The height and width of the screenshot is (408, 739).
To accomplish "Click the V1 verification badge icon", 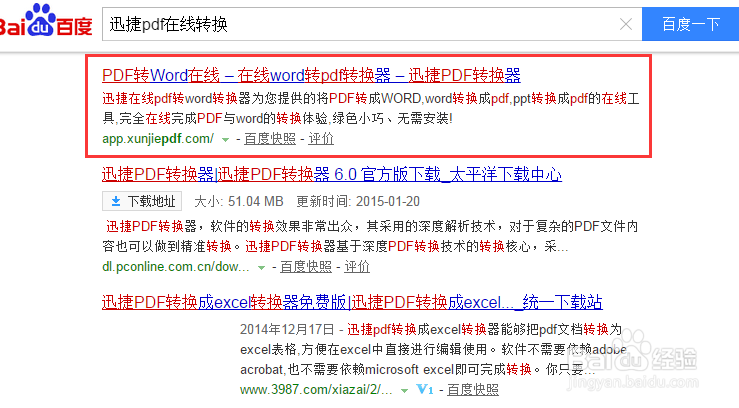I will pyautogui.click(x=425, y=389).
